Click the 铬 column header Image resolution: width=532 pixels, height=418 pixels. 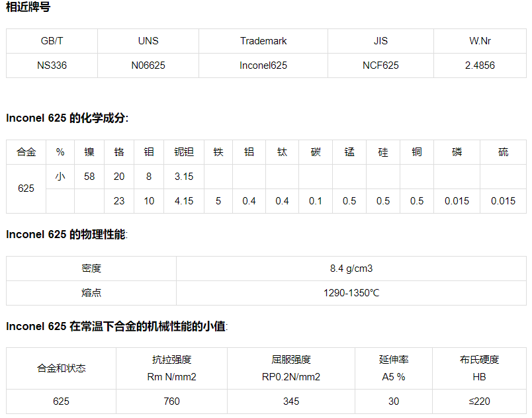tap(119, 152)
